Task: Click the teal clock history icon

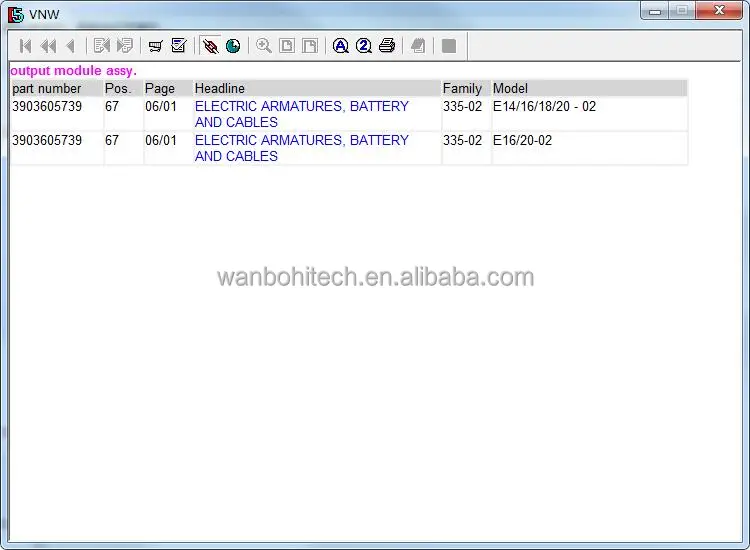Action: pos(233,46)
